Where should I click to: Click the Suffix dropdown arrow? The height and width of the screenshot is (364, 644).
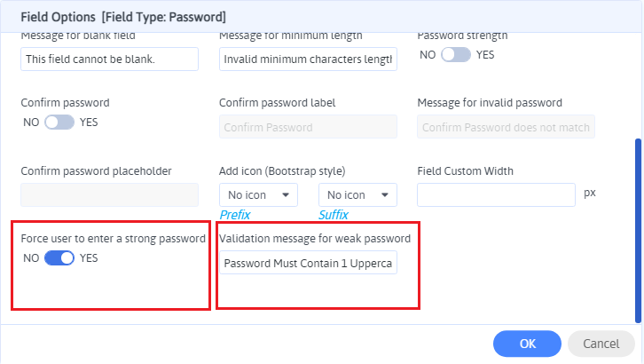click(x=385, y=195)
